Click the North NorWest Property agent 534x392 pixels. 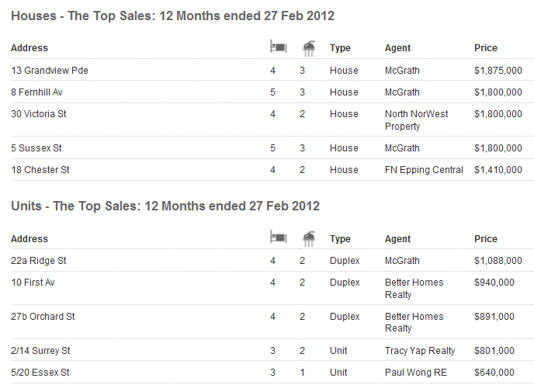[416, 120]
